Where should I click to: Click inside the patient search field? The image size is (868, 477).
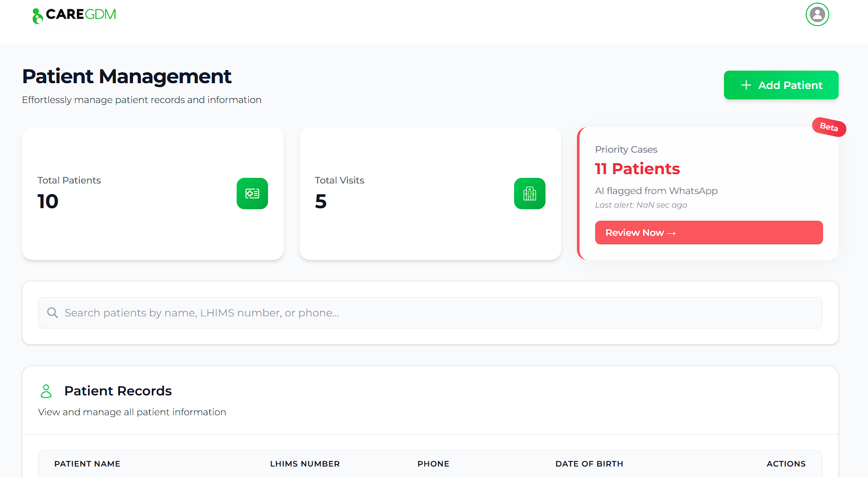tap(366, 313)
